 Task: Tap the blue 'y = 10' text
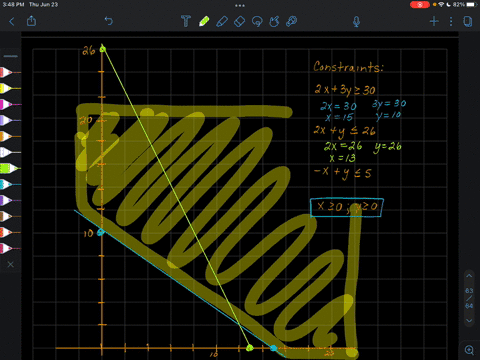pyautogui.click(x=388, y=116)
